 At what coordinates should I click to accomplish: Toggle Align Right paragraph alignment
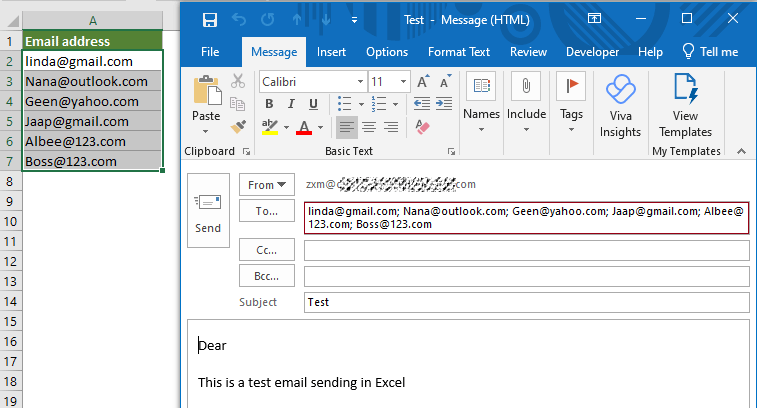[391, 127]
